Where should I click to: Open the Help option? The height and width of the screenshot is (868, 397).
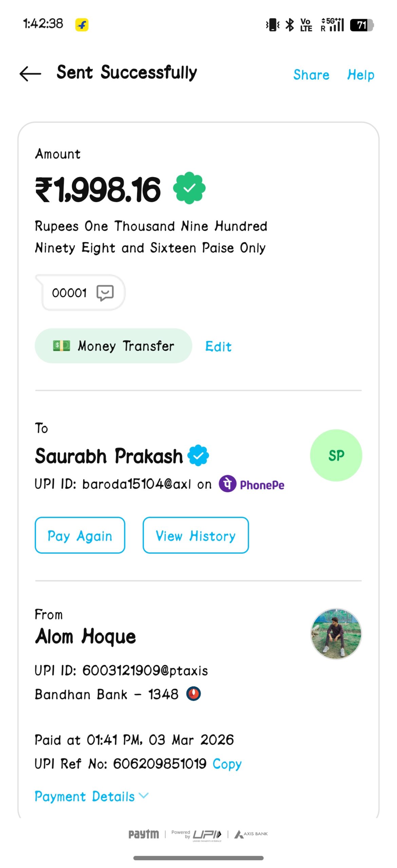coord(360,75)
